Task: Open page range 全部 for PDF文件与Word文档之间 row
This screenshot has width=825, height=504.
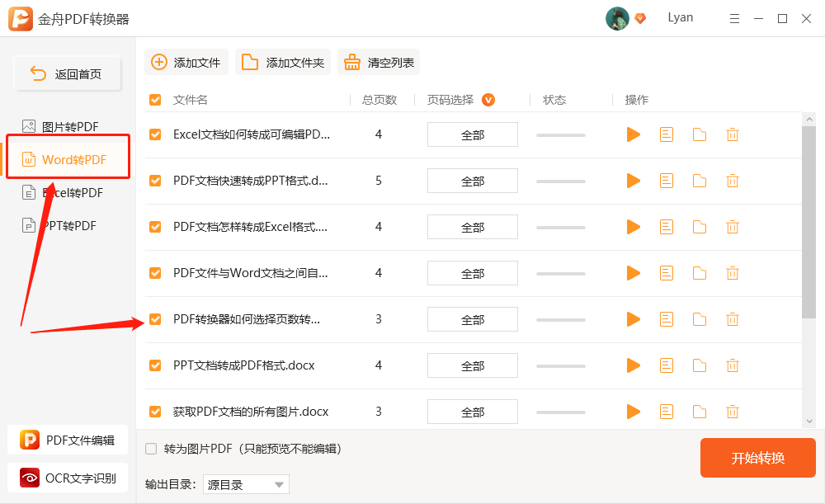Action: [473, 273]
